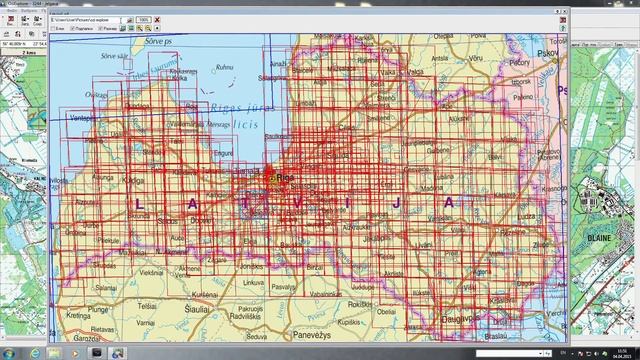The width and height of the screenshot is (640, 360).
Task: Click the first icon in the main window's second toolbar row
Action: (x=7, y=34)
